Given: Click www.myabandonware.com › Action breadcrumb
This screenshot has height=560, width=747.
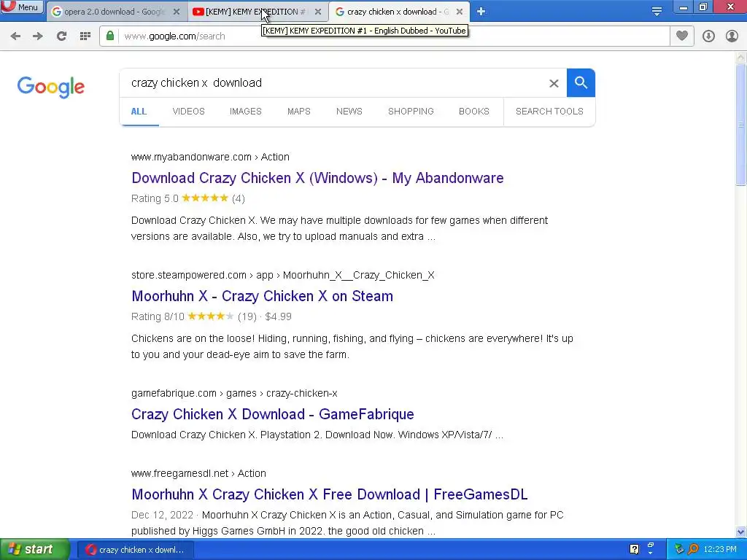Looking at the screenshot, I should pos(210,157).
